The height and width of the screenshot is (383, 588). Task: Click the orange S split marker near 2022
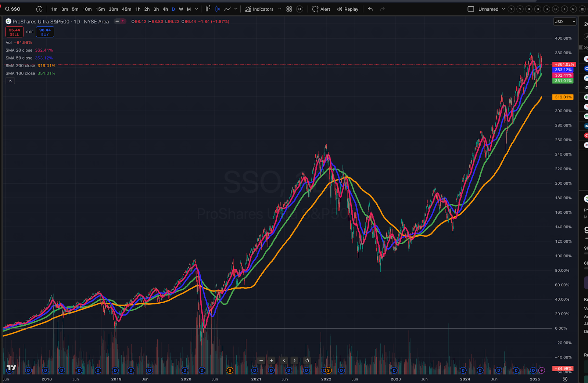[328, 370]
